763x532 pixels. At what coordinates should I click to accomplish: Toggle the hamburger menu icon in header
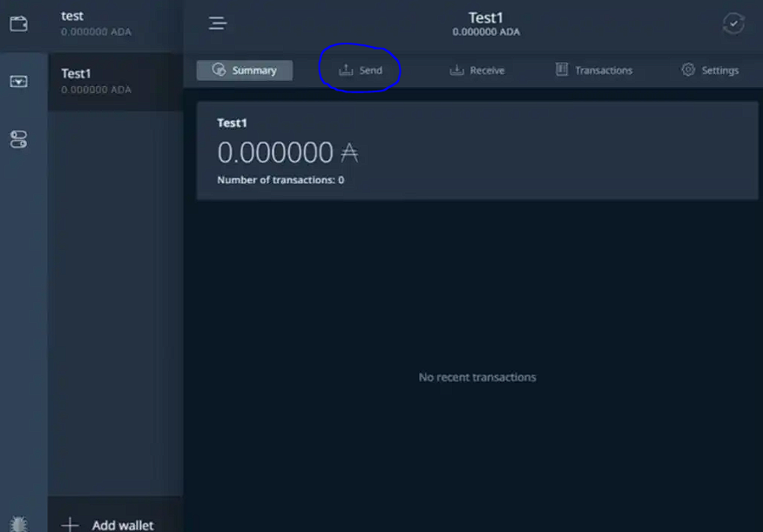218,24
